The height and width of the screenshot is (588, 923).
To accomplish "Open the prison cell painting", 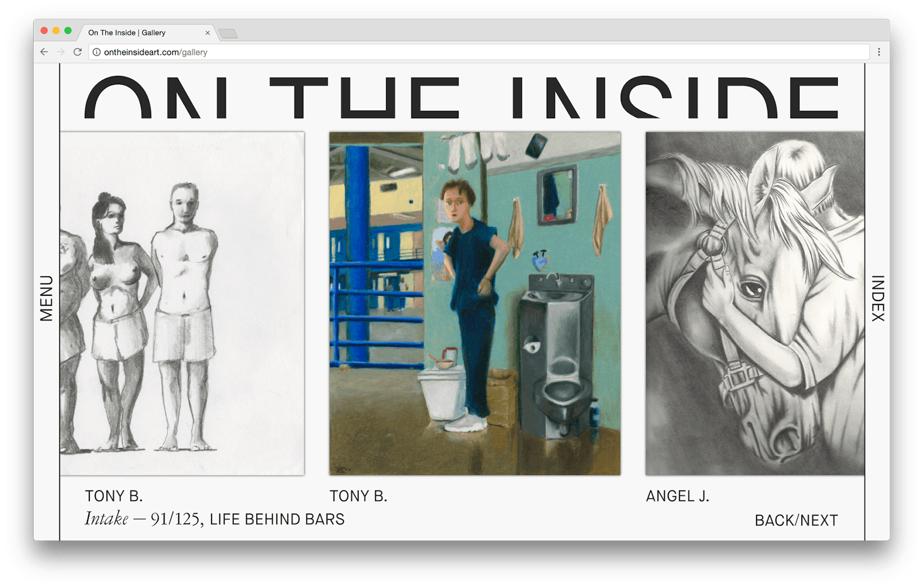I will click(x=474, y=303).
